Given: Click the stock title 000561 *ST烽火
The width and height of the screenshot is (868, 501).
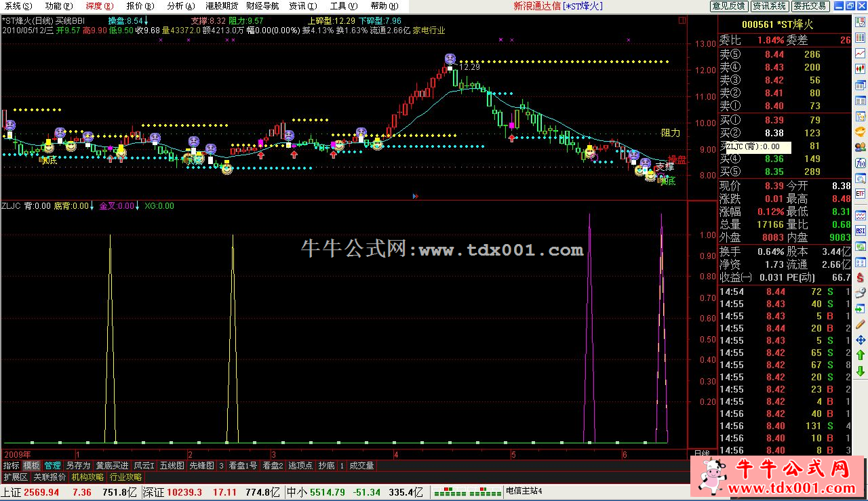Looking at the screenshot, I should (777, 24).
